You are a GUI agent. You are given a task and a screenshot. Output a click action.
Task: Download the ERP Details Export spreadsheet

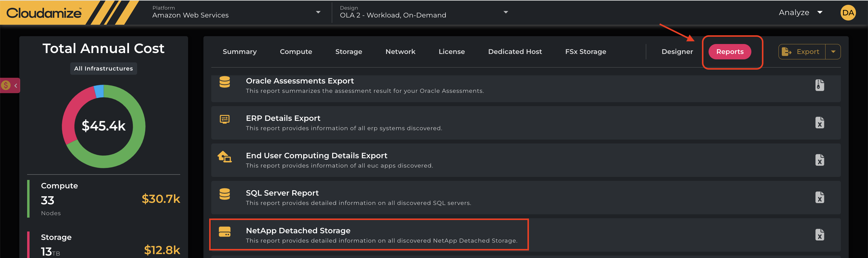[x=819, y=123]
